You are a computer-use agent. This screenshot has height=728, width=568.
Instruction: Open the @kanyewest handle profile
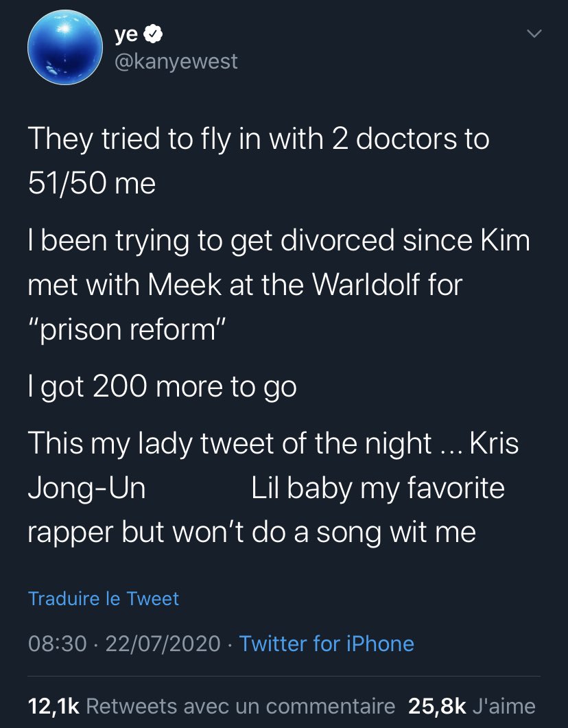[178, 61]
